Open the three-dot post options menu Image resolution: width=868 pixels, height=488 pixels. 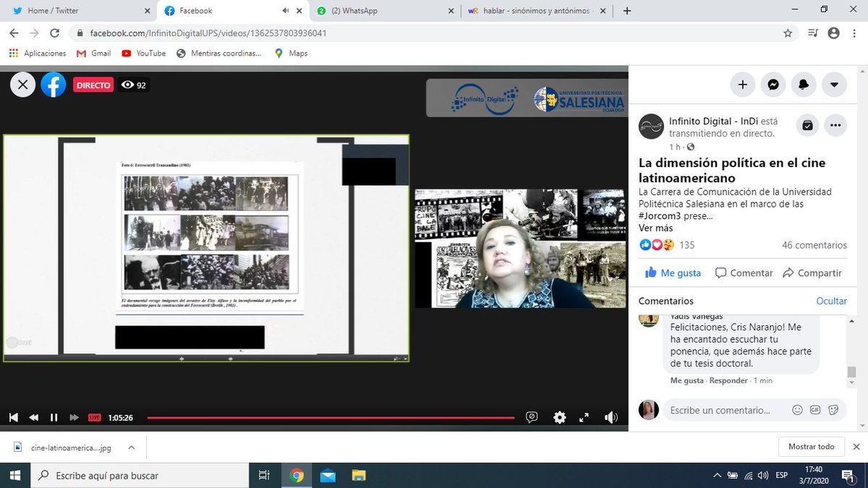[835, 126]
